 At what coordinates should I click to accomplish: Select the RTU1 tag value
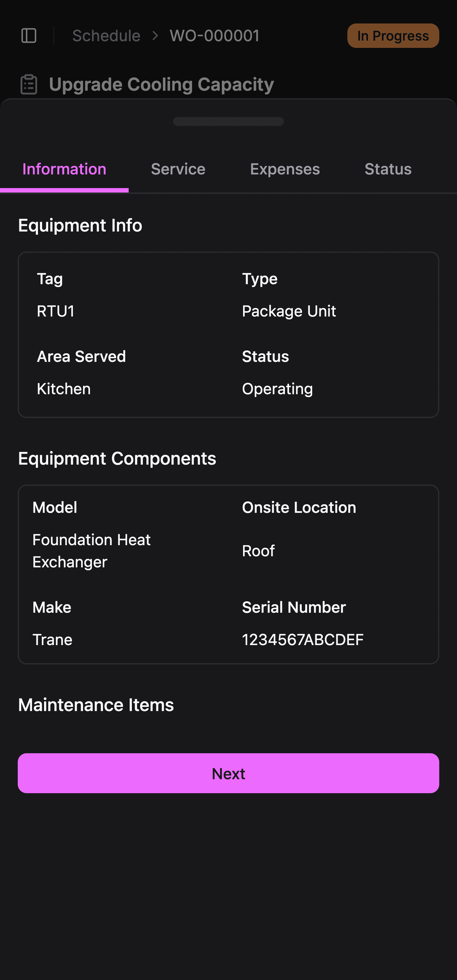pos(55,311)
